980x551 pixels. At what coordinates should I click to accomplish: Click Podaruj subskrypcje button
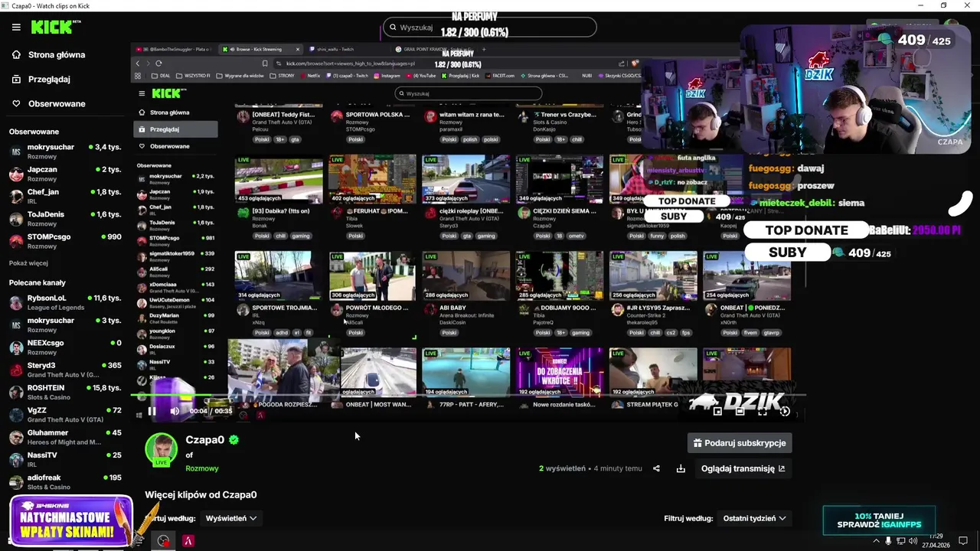point(740,443)
